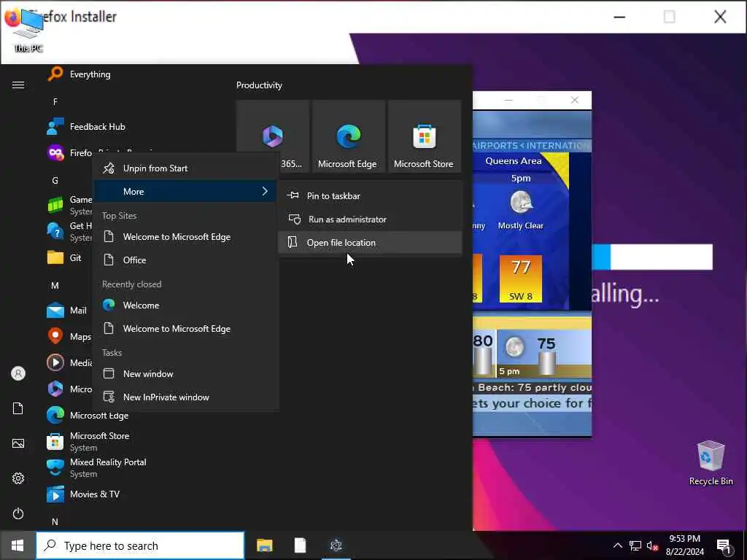This screenshot has height=560, width=747.
Task: Open Documents from Start sidebar
Action: pyautogui.click(x=18, y=408)
